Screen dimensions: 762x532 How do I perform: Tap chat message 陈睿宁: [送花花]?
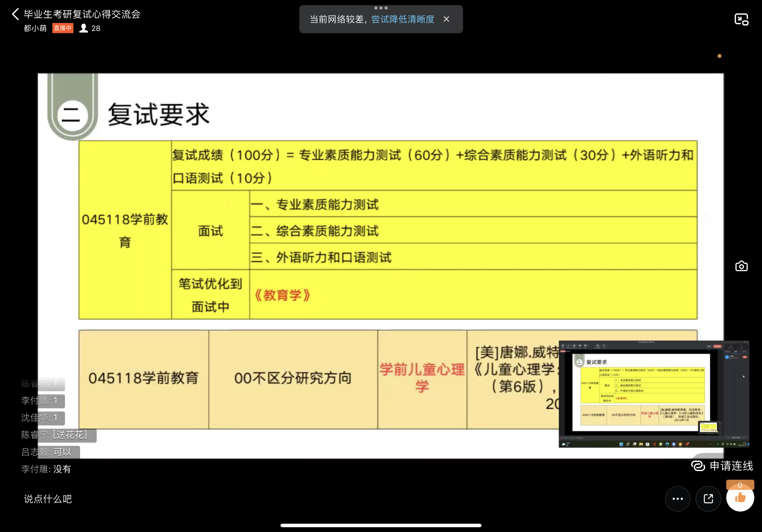pos(55,435)
